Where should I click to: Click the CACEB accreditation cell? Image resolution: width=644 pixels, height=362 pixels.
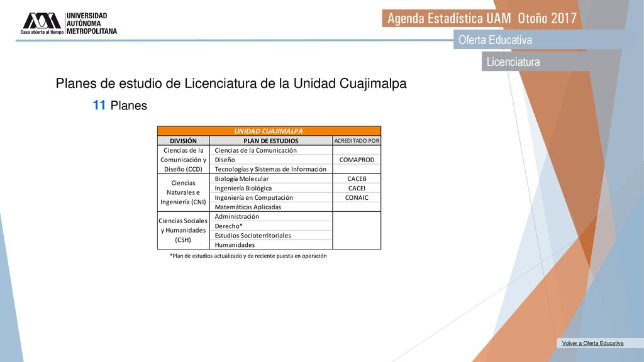357,178
